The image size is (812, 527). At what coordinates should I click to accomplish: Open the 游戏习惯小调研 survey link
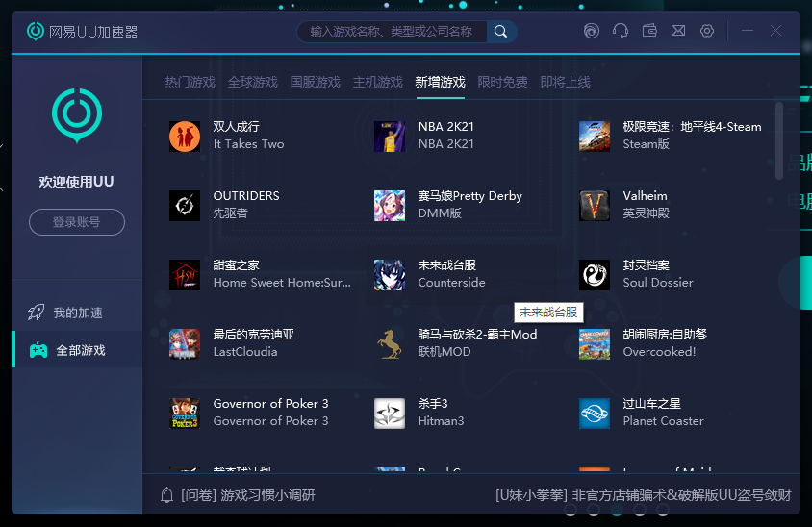point(248,495)
